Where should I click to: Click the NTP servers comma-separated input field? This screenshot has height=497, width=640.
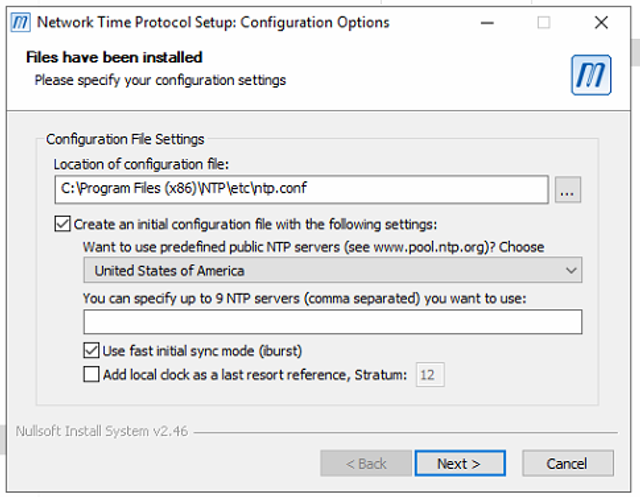(332, 322)
